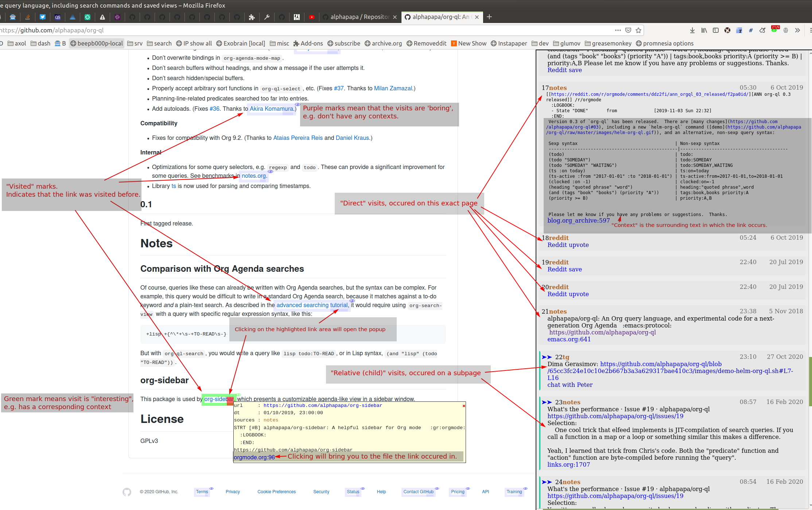Open the pinned Twitter tab

[43, 17]
